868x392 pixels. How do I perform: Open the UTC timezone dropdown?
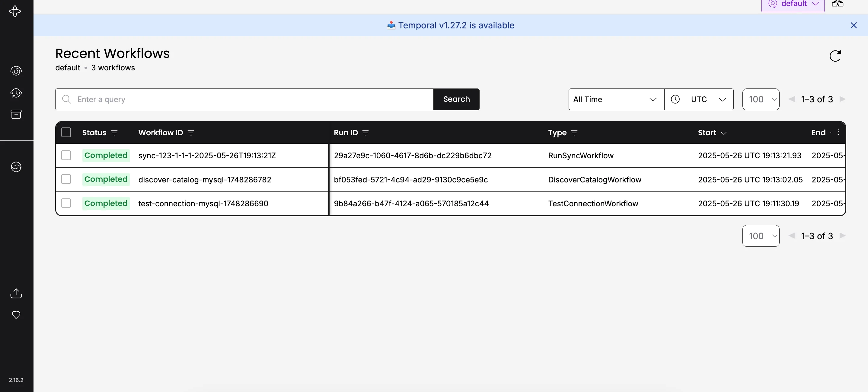coord(699,99)
